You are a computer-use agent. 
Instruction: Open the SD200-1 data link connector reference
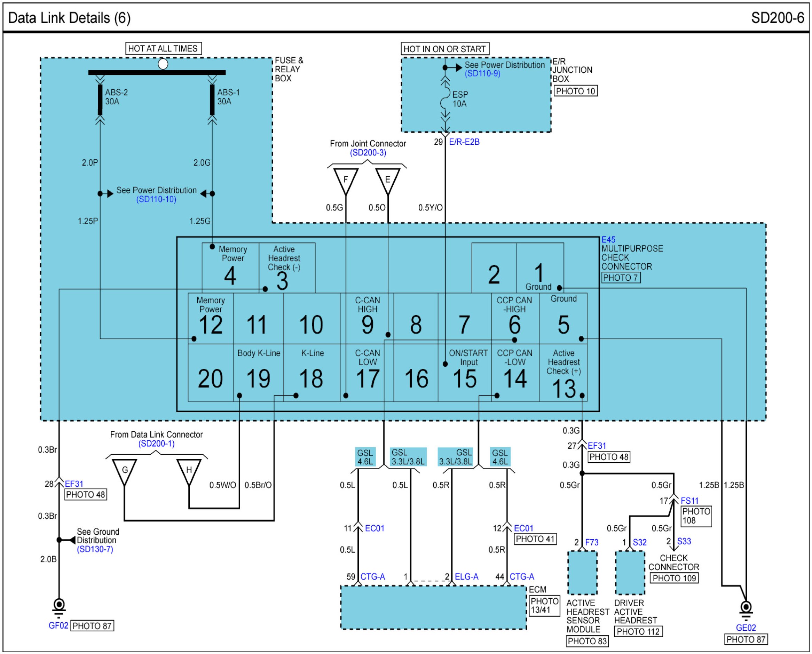click(156, 444)
